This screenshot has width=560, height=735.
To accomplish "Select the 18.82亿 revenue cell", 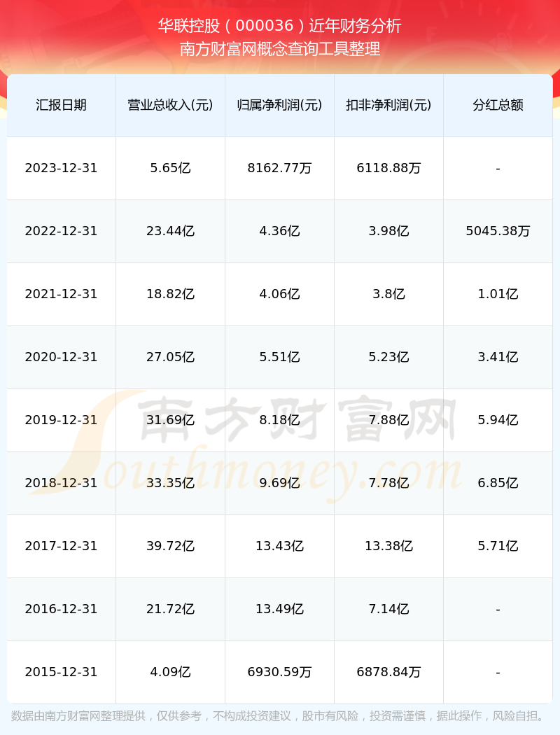I will tap(171, 295).
